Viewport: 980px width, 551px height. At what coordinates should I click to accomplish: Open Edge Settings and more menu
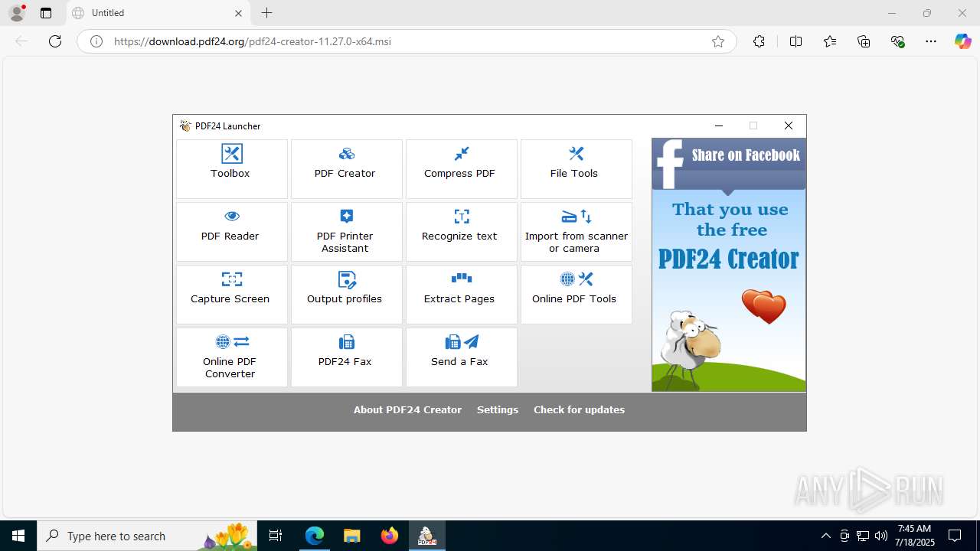tap(931, 41)
